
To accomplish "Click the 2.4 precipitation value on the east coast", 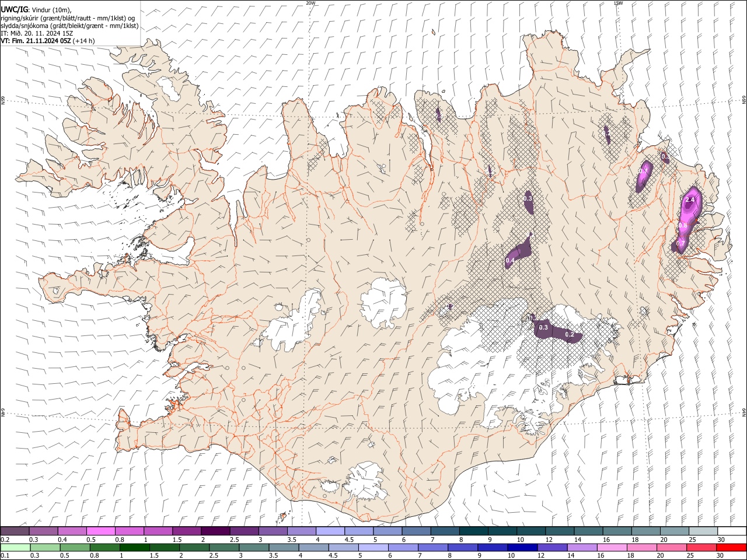I will pos(690,200).
